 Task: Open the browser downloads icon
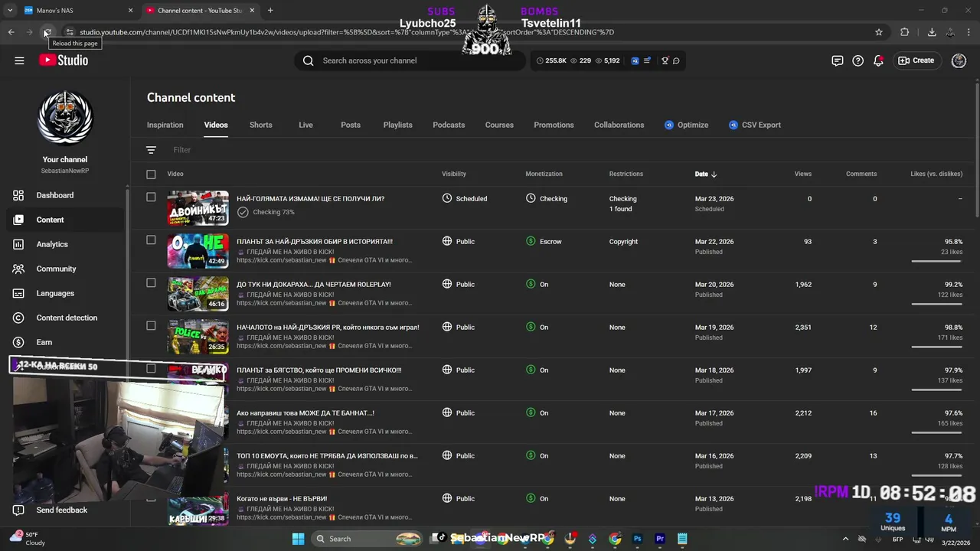pyautogui.click(x=932, y=32)
